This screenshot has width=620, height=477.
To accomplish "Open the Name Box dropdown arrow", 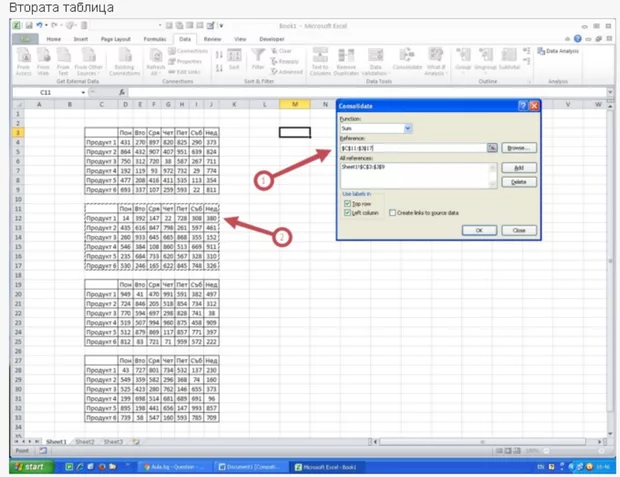I will (83, 93).
